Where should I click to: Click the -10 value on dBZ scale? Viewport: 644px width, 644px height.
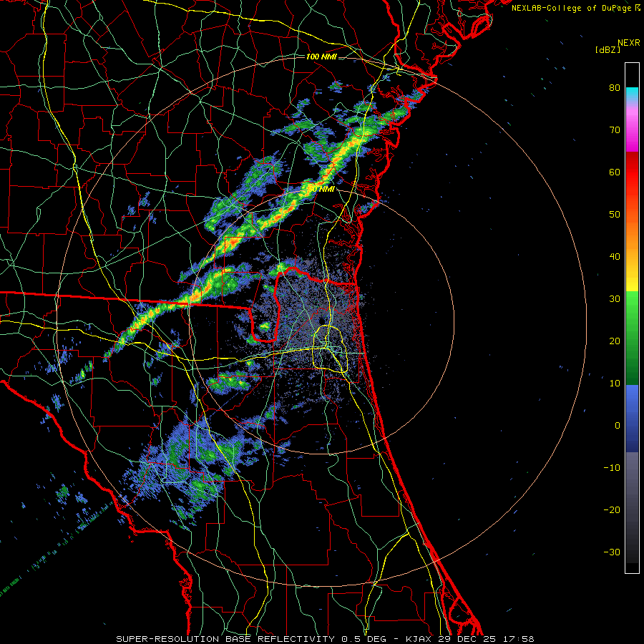point(612,468)
